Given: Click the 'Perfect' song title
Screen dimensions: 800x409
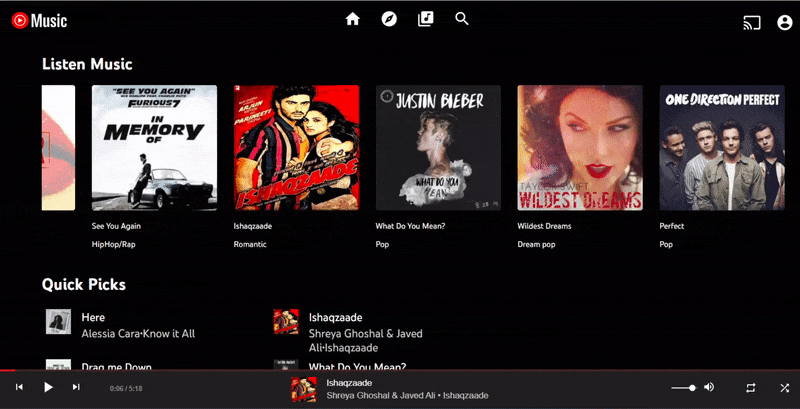Looking at the screenshot, I should [672, 226].
